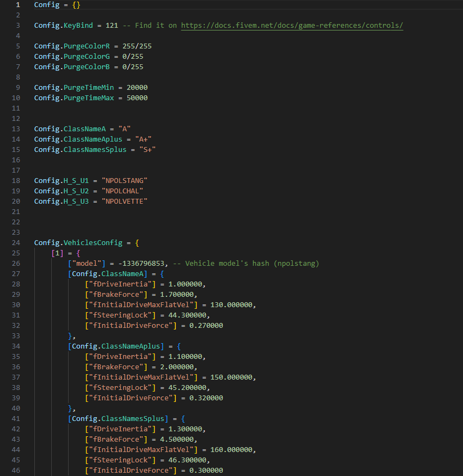Click the PurgeTimeMax value 50000
The width and height of the screenshot is (463, 476).
click(137, 98)
